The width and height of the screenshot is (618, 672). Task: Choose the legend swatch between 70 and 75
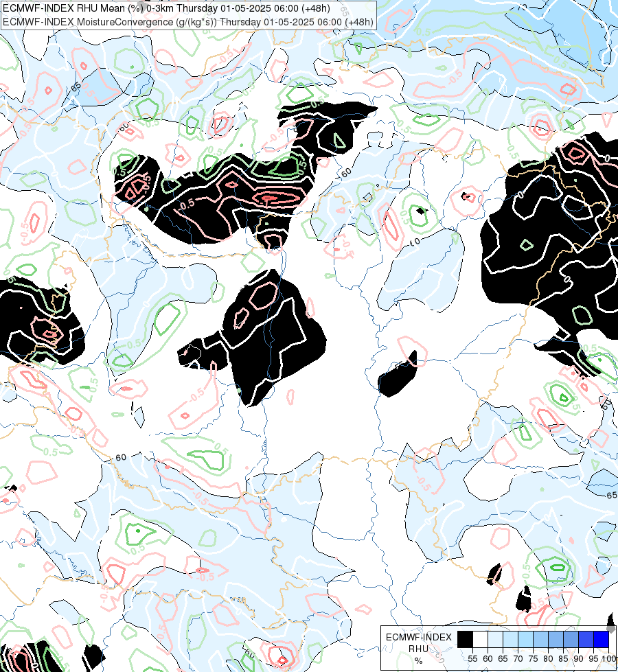point(525,640)
